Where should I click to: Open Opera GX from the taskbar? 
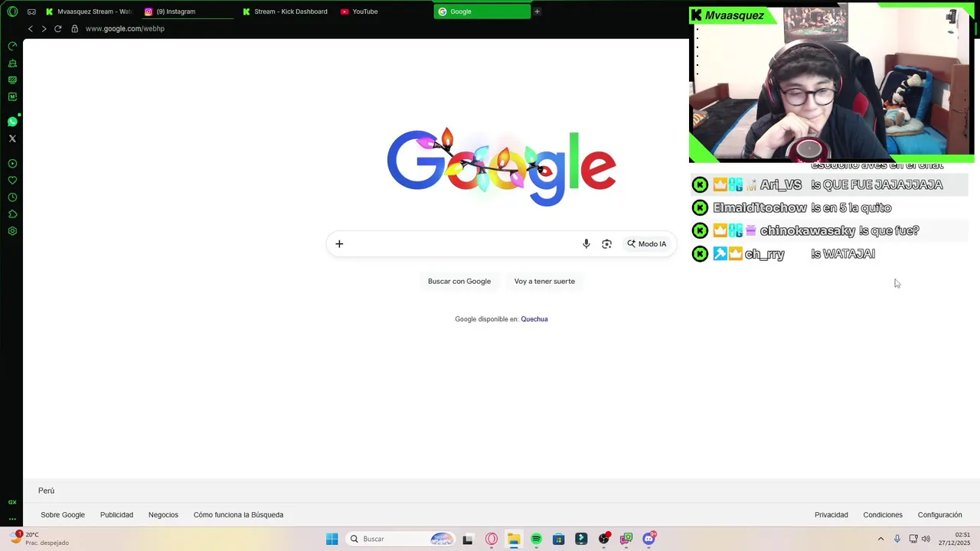(x=492, y=539)
